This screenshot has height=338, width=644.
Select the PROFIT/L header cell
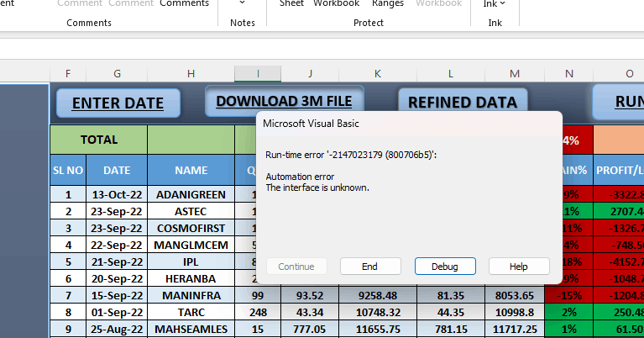[x=619, y=170]
